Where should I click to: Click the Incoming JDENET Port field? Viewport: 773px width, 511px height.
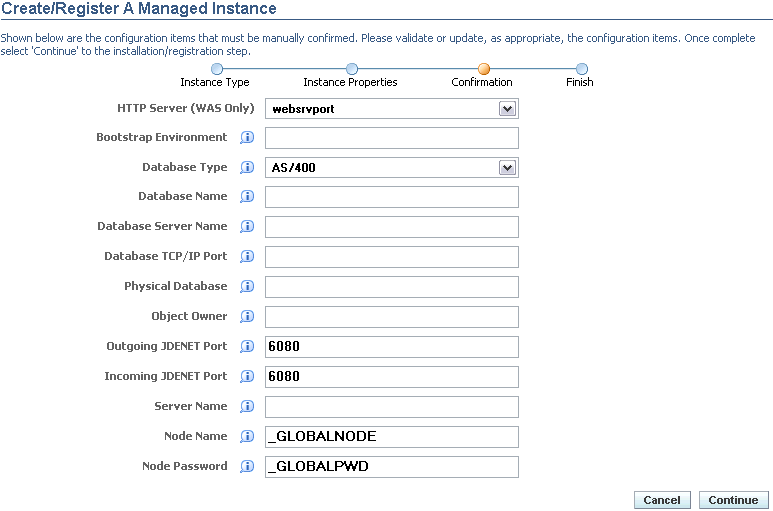pos(392,377)
